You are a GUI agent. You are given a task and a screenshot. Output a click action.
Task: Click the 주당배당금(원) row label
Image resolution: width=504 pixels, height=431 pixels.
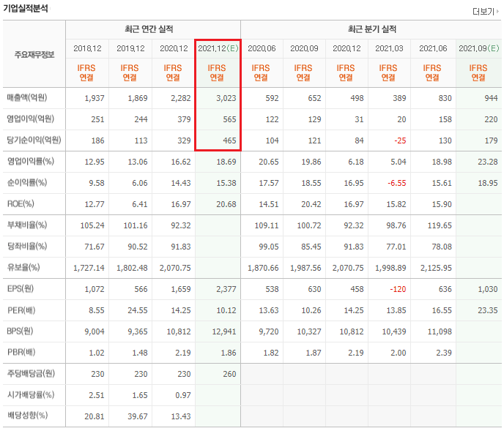[31, 373]
